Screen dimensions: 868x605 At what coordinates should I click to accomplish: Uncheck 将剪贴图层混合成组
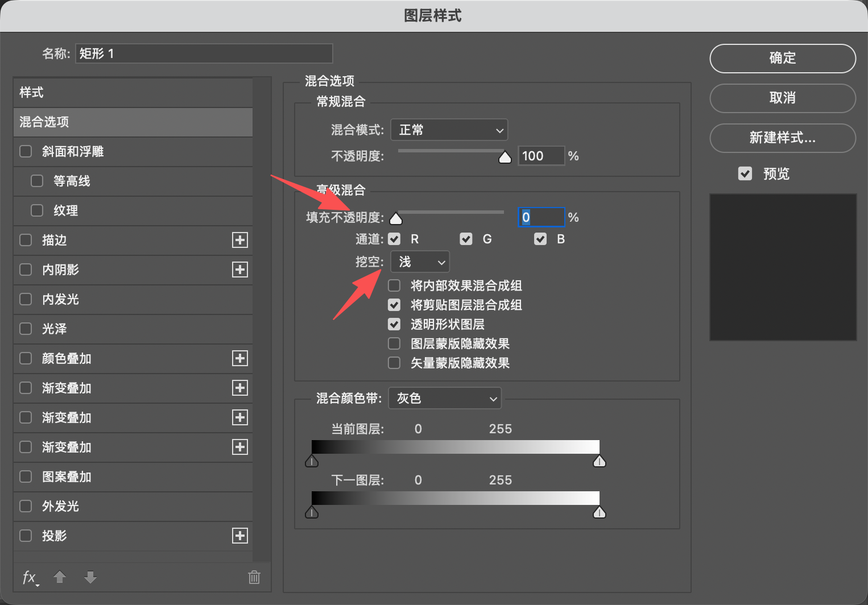[x=394, y=305]
